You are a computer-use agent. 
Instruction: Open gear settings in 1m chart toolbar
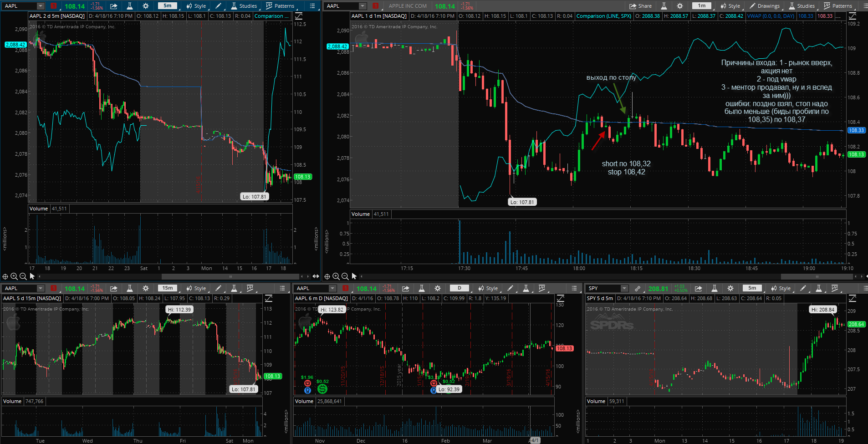[x=680, y=6]
